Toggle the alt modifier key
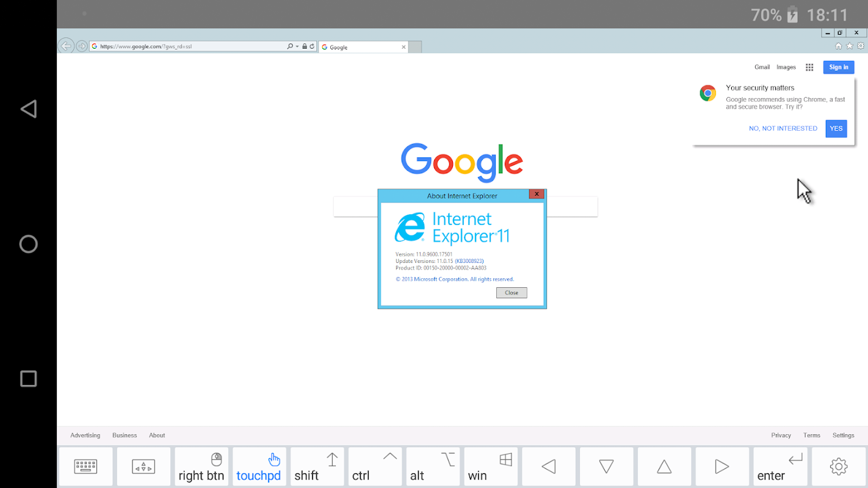Viewport: 868px width, 488px height. click(433, 467)
